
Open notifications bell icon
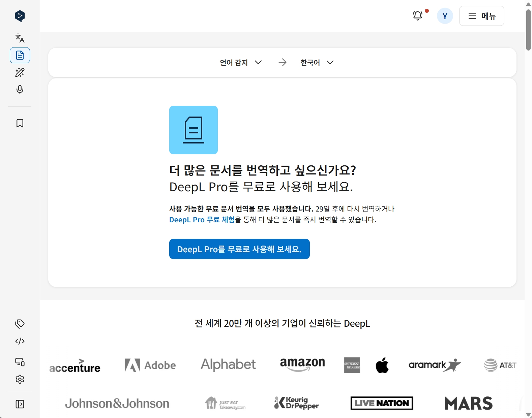point(418,16)
